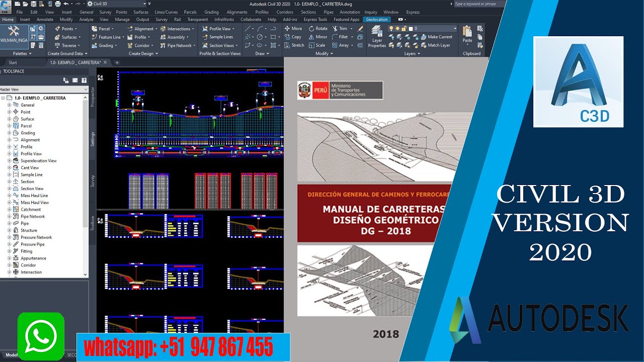Click the Make Current layer button
The image size is (644, 362).
tap(436, 37)
